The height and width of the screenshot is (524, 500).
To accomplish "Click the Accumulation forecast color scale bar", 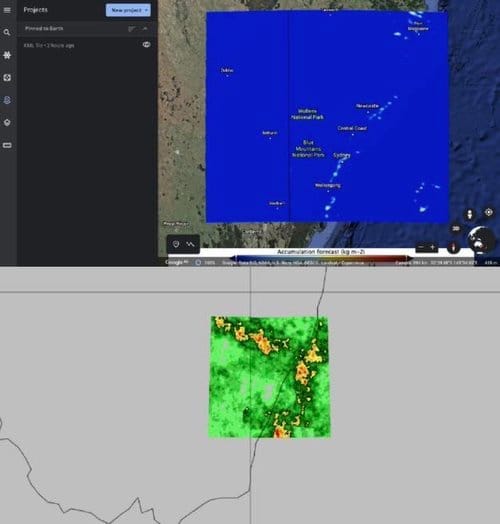I will (321, 258).
